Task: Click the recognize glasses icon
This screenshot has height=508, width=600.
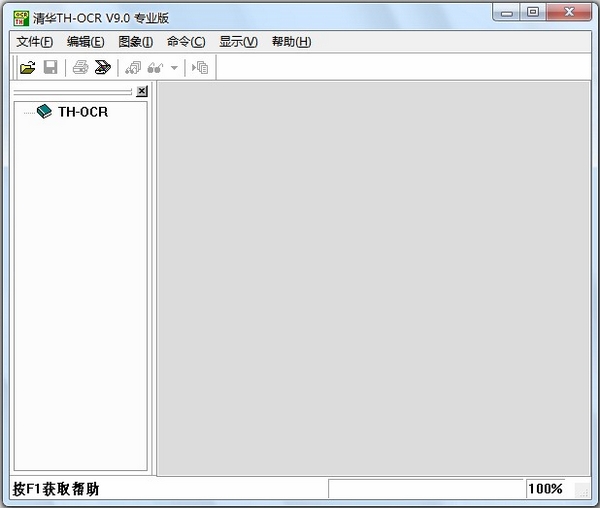Action: tap(155, 68)
